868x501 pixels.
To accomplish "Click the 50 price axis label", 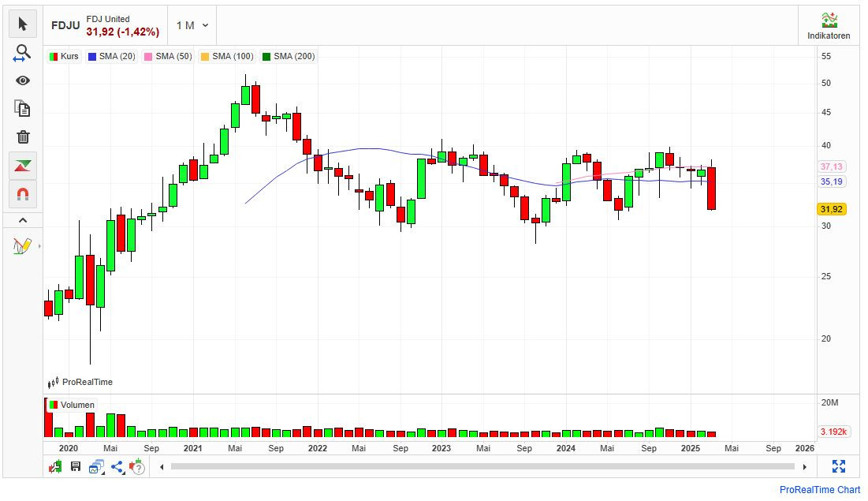I will point(826,83).
